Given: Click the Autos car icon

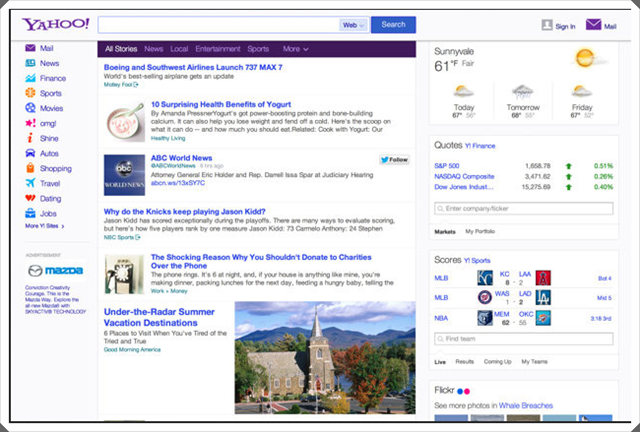Looking at the screenshot, I should (30, 153).
